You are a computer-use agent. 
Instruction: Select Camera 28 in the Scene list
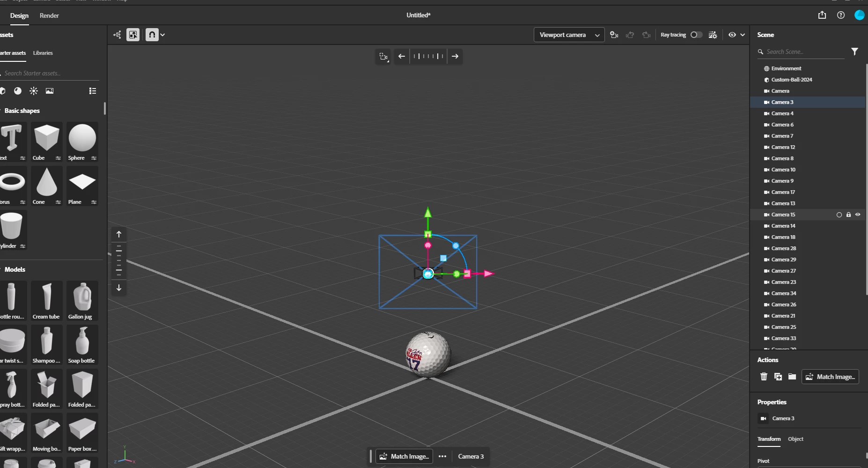(808, 248)
